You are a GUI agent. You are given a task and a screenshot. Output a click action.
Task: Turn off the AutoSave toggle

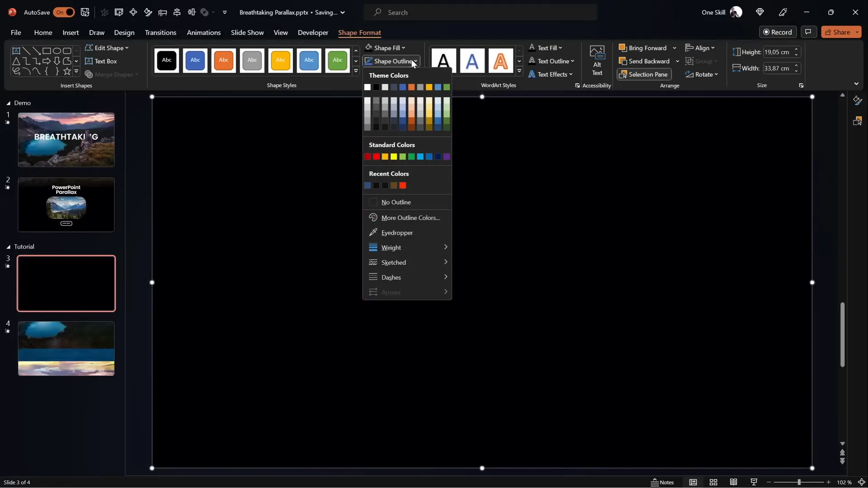(64, 12)
